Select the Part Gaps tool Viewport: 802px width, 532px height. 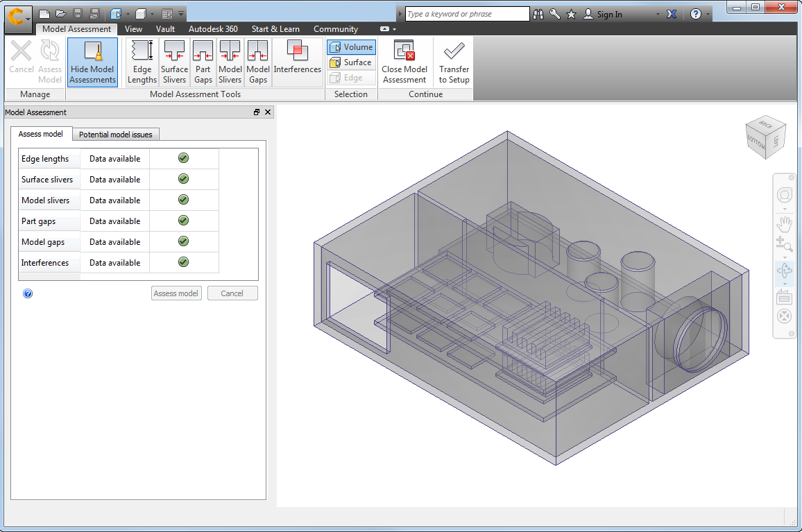tap(203, 62)
